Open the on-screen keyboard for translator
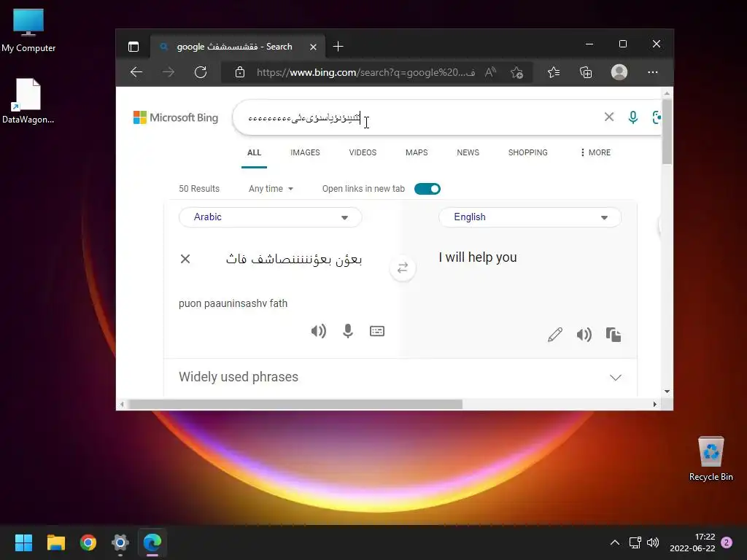747x560 pixels. 377,331
